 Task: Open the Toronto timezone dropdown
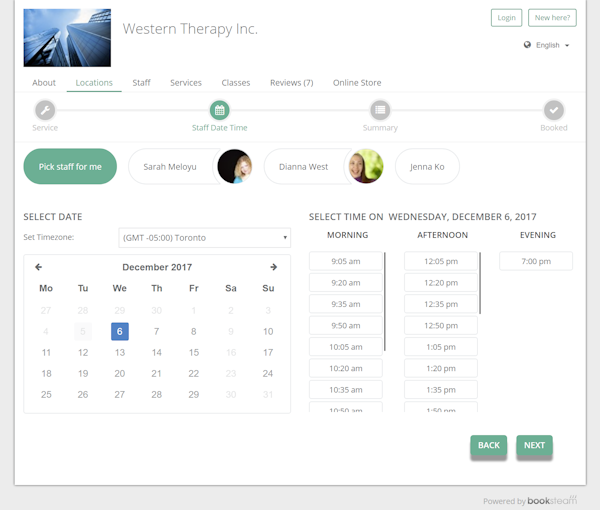[x=205, y=238]
